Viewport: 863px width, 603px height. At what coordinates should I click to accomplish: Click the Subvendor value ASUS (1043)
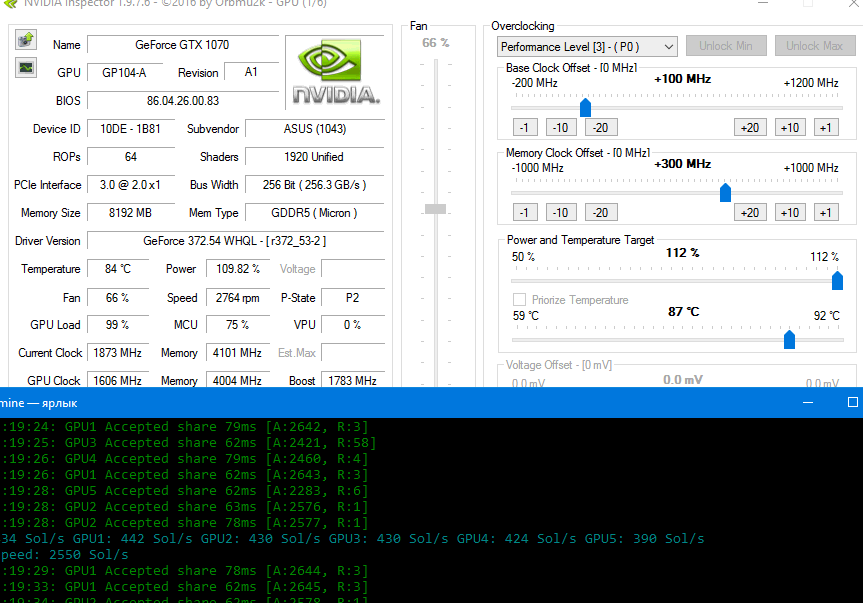pyautogui.click(x=315, y=129)
